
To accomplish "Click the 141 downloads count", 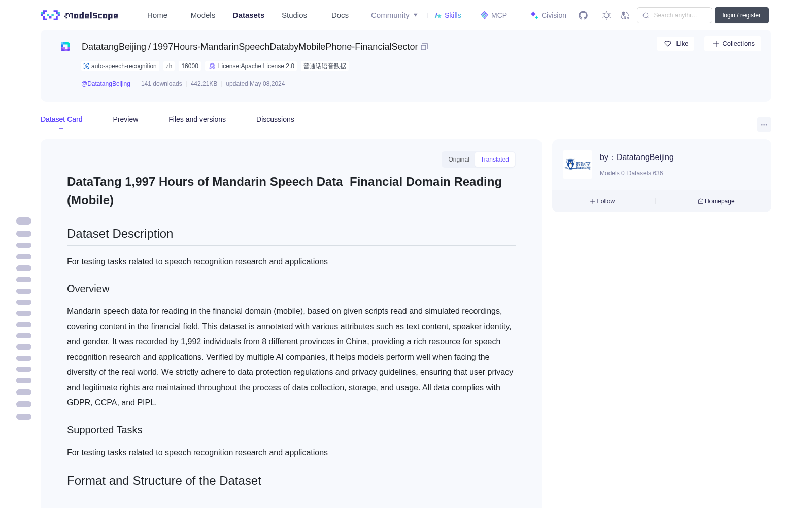I will 161,84.
